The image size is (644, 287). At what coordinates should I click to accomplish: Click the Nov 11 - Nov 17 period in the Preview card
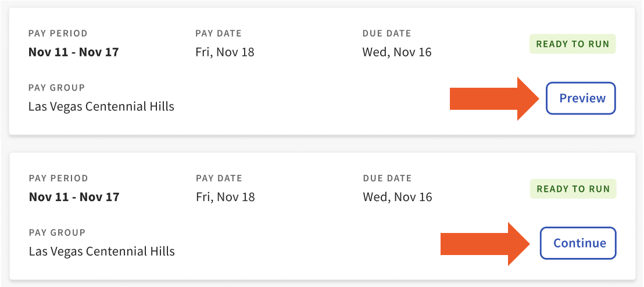point(73,52)
